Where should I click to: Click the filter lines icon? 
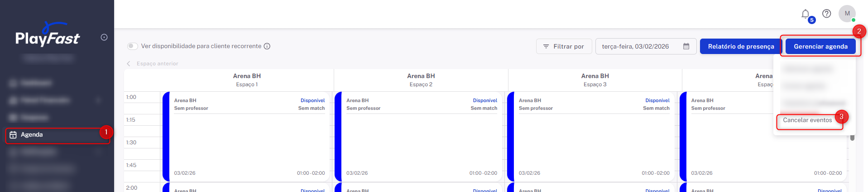click(546, 46)
